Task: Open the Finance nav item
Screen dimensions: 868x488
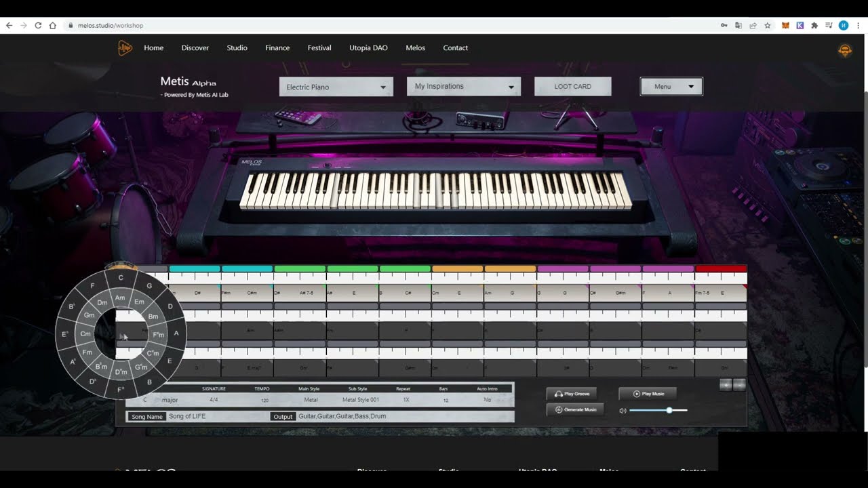Action: [277, 48]
